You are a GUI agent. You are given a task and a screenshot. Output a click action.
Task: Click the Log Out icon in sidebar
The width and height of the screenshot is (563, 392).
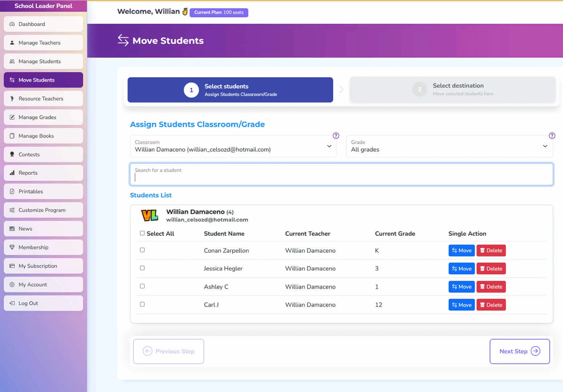[12, 303]
